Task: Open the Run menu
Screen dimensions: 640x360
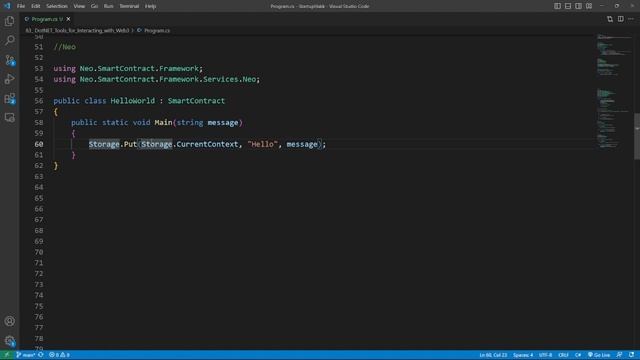Action: coord(108,6)
